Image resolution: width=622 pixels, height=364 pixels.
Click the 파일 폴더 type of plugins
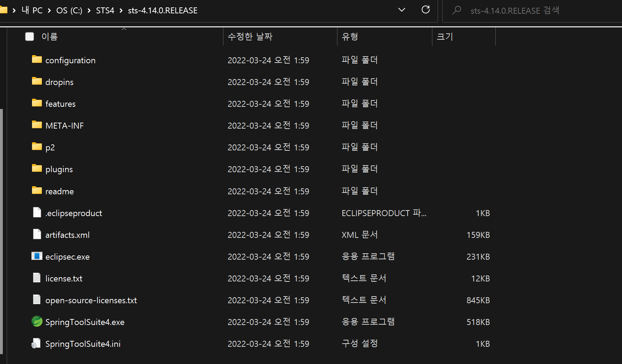click(360, 169)
